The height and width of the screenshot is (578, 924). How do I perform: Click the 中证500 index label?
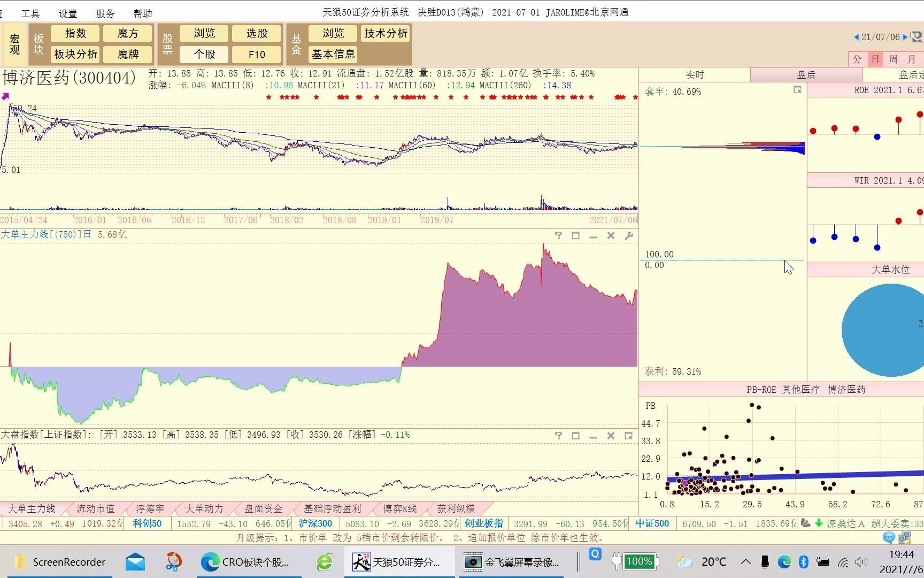652,524
